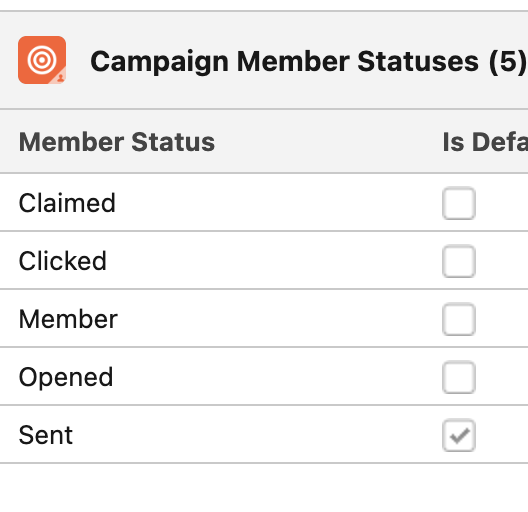Toggle the Is Default checkbox for Opened
Viewport: 528px width, 512px height.
pyautogui.click(x=459, y=377)
